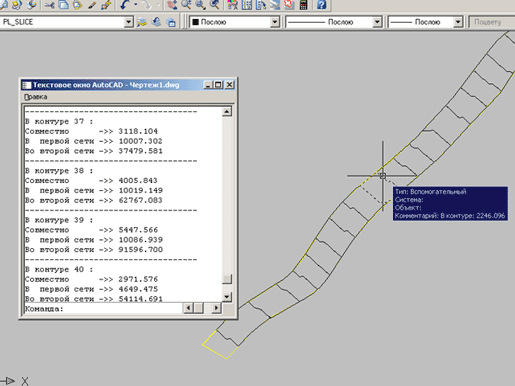This screenshot has height=386, width=515.
Task: Open the Правка menu in text window
Action: (x=36, y=97)
